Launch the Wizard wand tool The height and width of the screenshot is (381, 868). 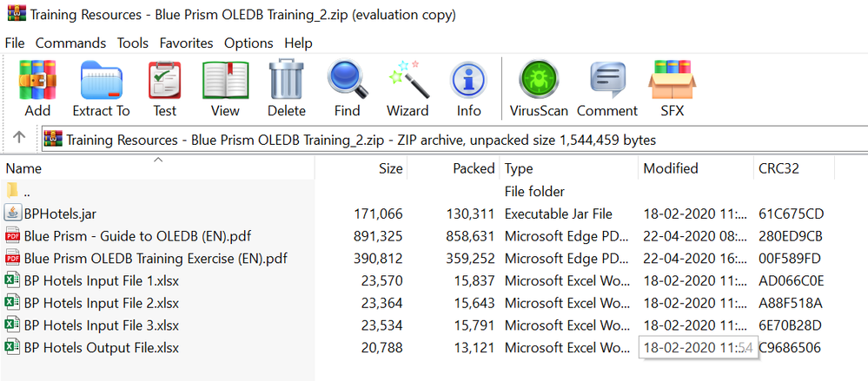(x=408, y=79)
